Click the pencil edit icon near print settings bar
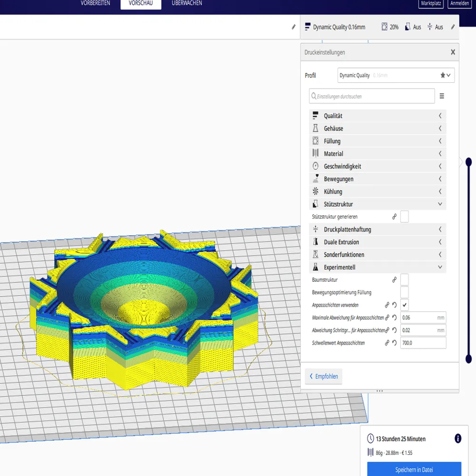The image size is (476, 476). click(x=453, y=27)
